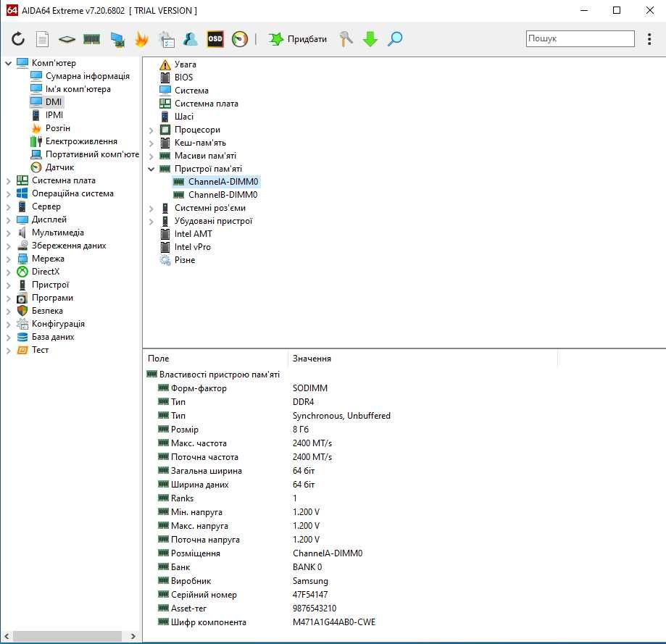Select Програми in the sidebar
The height and width of the screenshot is (644, 666).
point(52,298)
